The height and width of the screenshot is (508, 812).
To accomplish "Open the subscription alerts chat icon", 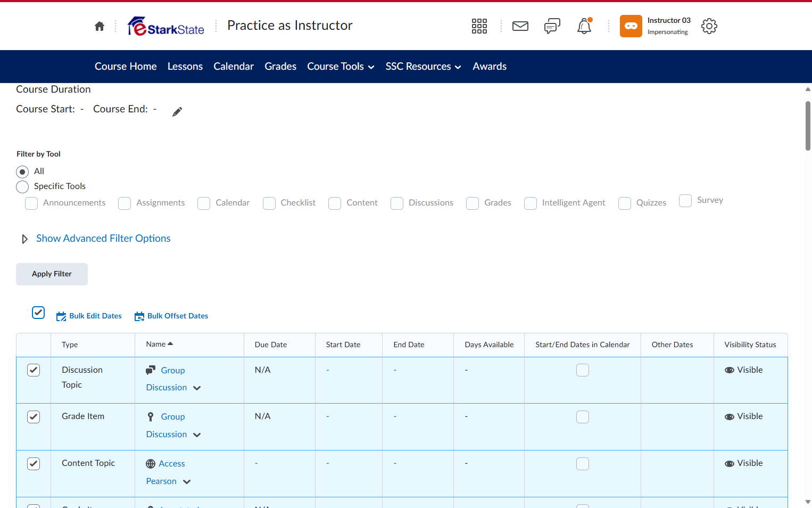I will click(x=552, y=26).
